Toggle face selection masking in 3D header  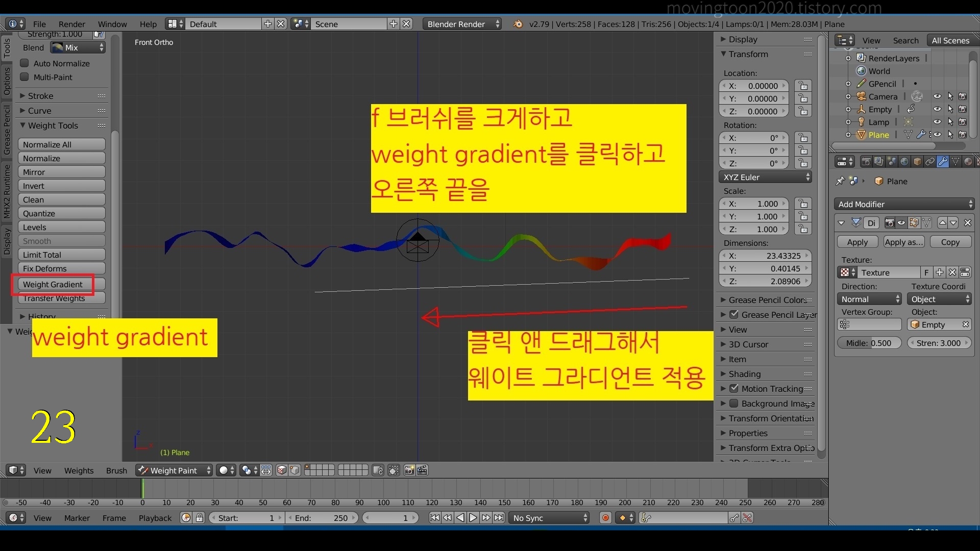[282, 470]
